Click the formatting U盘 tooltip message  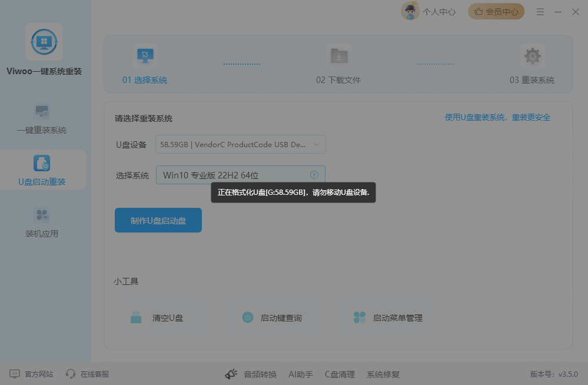click(293, 192)
